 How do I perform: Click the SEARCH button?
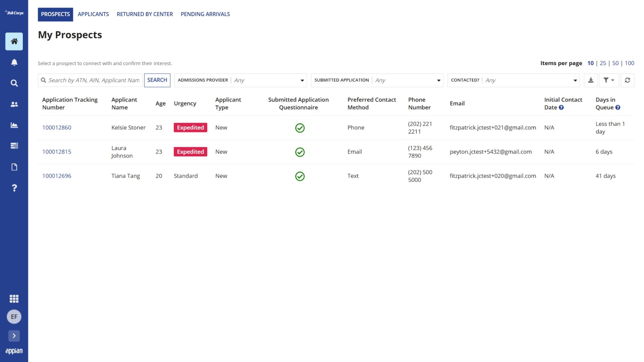tap(157, 80)
